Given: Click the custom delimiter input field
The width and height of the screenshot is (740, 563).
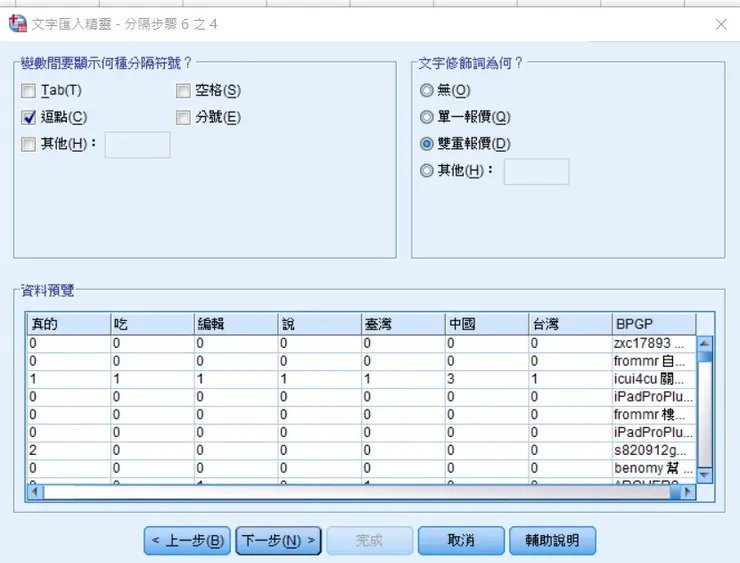Looking at the screenshot, I should point(137,145).
